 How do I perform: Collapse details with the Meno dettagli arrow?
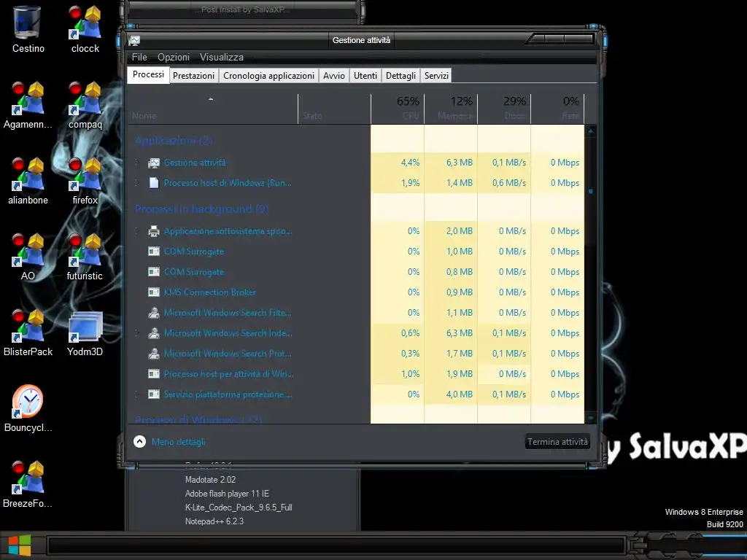(x=139, y=442)
